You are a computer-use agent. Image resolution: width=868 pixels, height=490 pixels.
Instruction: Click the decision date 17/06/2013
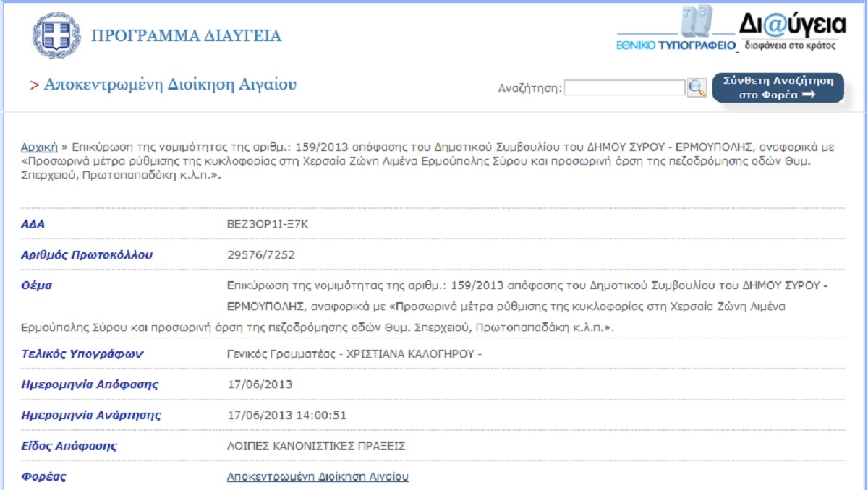260,384
